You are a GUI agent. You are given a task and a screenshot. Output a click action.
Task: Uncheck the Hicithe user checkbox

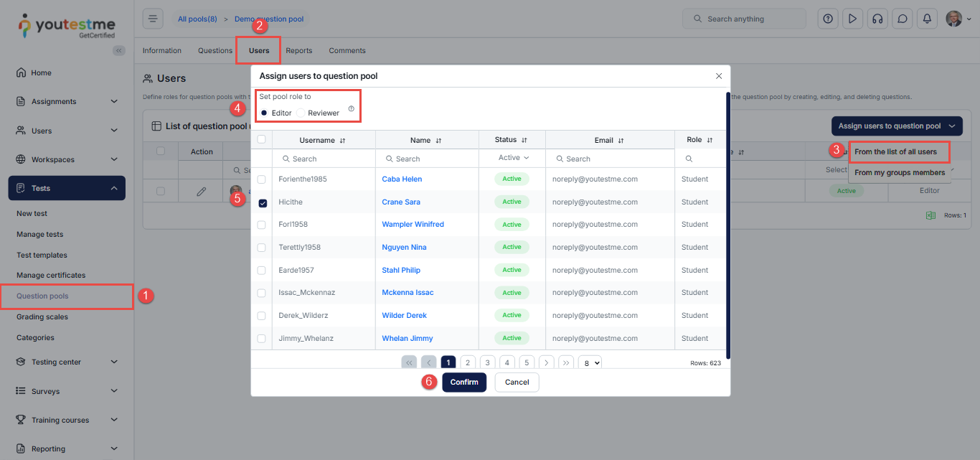click(262, 202)
